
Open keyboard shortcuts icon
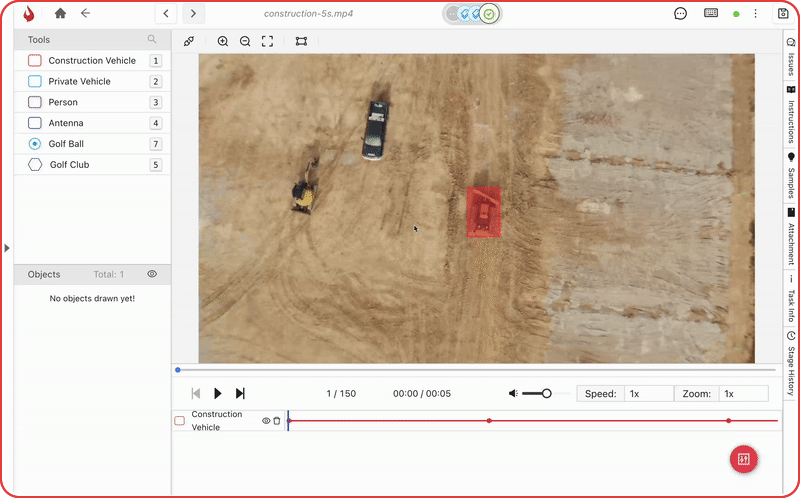click(711, 14)
